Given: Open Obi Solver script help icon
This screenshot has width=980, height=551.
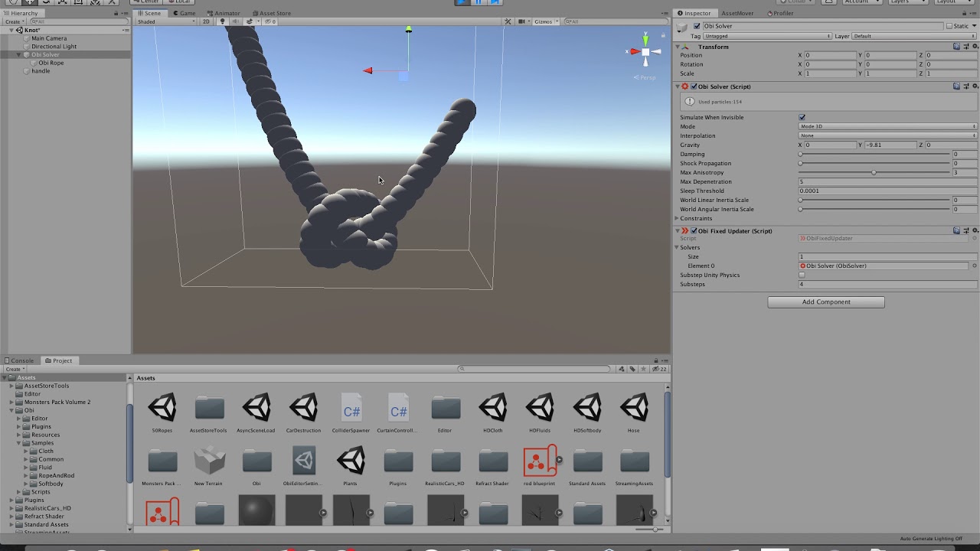Looking at the screenshot, I should pyautogui.click(x=956, y=86).
